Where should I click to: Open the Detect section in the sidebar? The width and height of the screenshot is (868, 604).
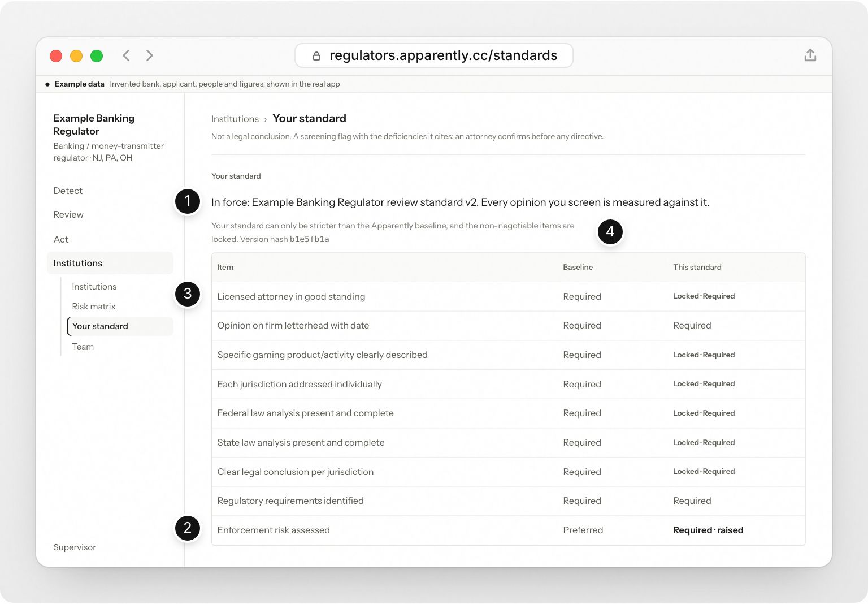tap(68, 191)
